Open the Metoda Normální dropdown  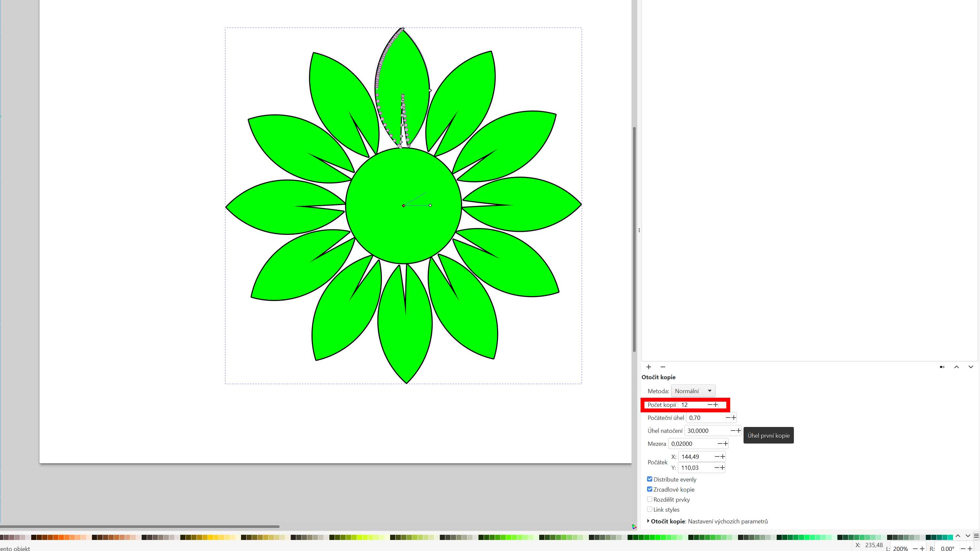tap(693, 391)
